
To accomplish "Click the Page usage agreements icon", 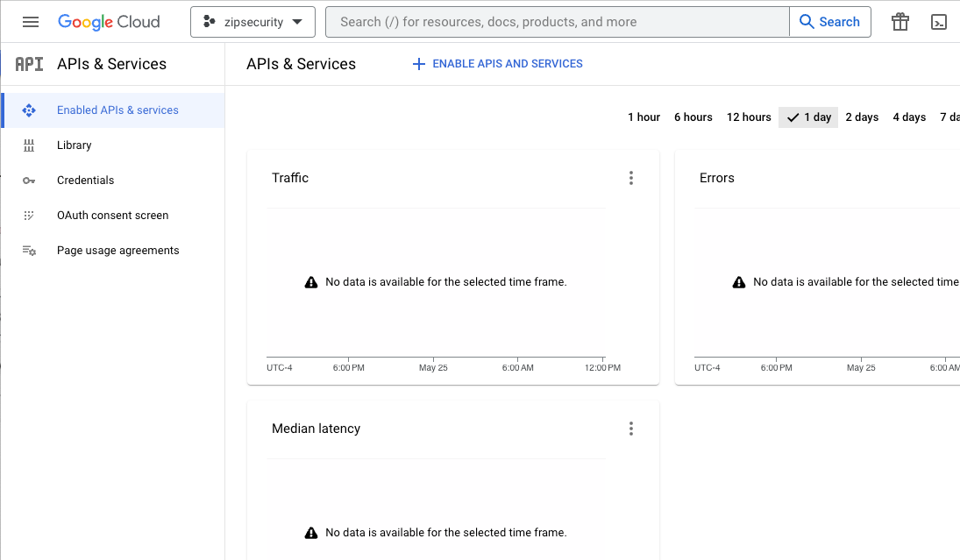I will (x=29, y=251).
